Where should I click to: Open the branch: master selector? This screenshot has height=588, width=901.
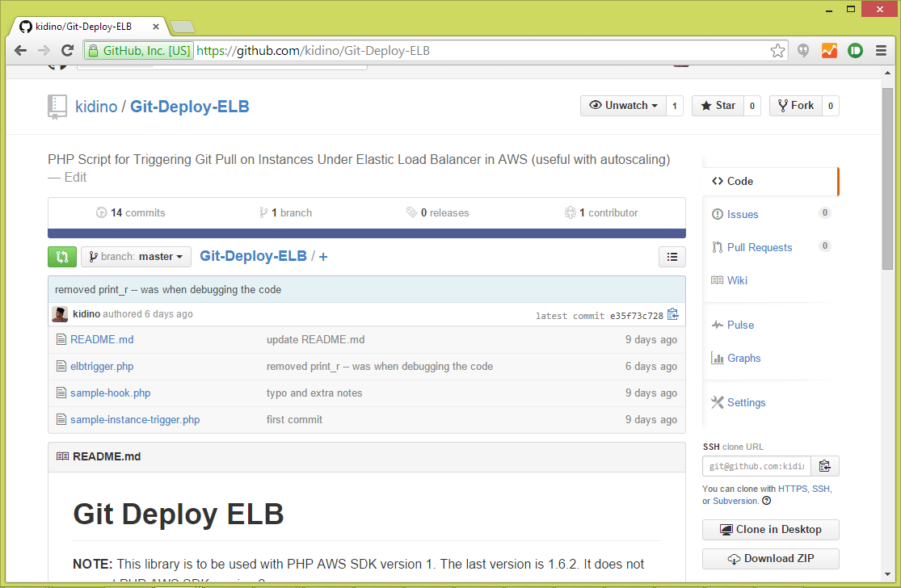pyautogui.click(x=136, y=256)
